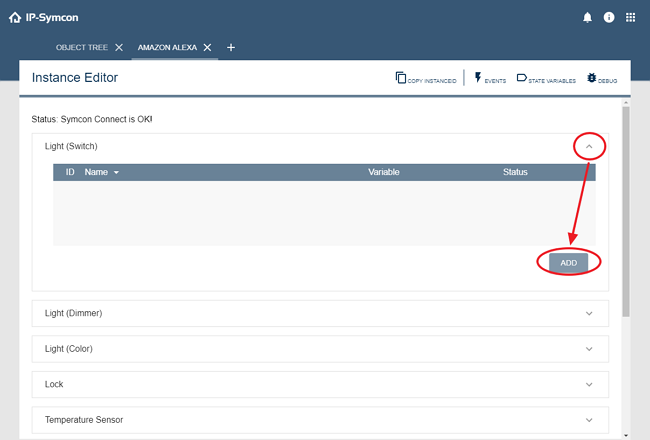Expand the Temperature Sensor section
This screenshot has height=440, width=650.
[589, 420]
